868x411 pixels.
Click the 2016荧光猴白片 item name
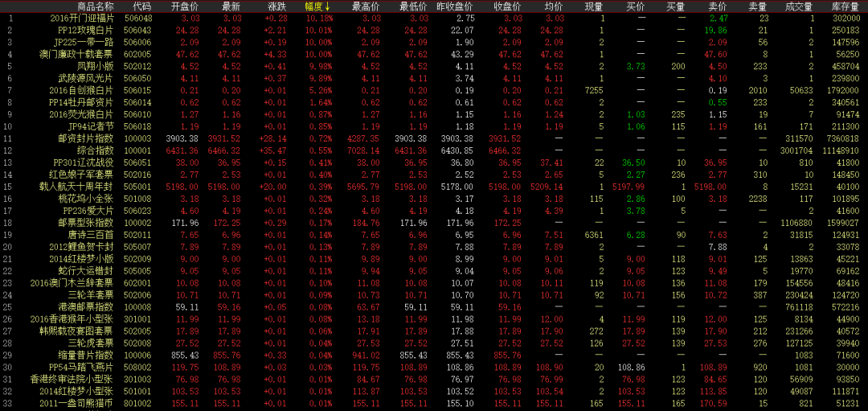coord(82,114)
